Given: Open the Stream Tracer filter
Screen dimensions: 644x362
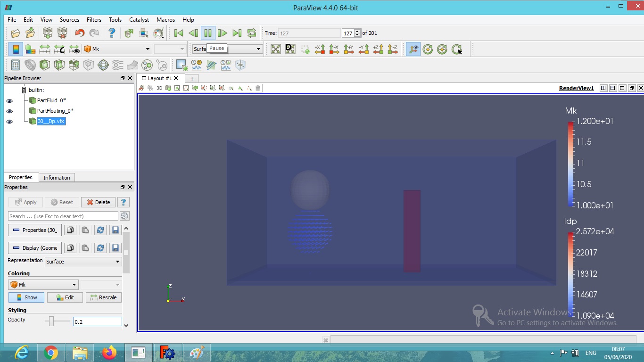Looking at the screenshot, I should [x=119, y=65].
